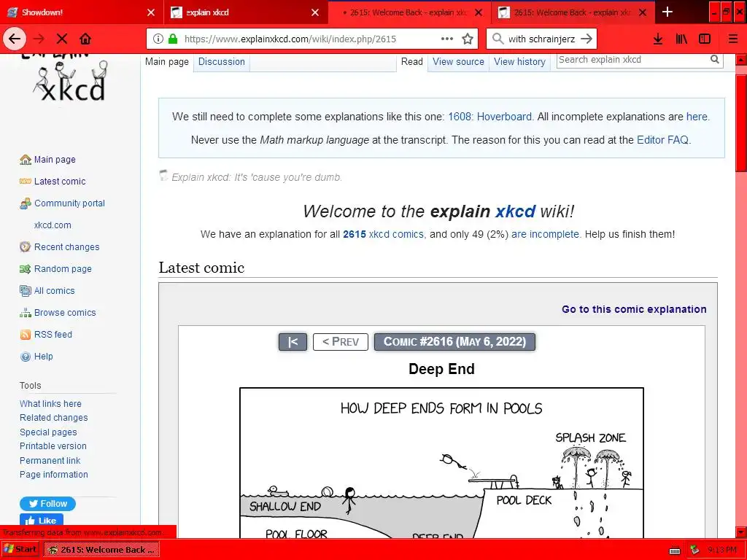747x560 pixels.
Task: Click the 1608: Hoverboard link
Action: (489, 117)
